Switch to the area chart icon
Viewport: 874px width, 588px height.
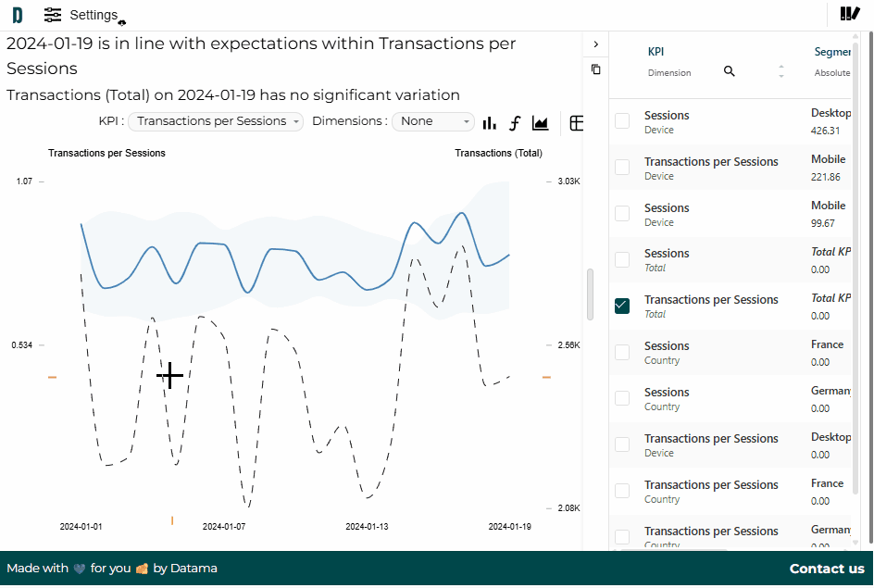pyautogui.click(x=540, y=122)
